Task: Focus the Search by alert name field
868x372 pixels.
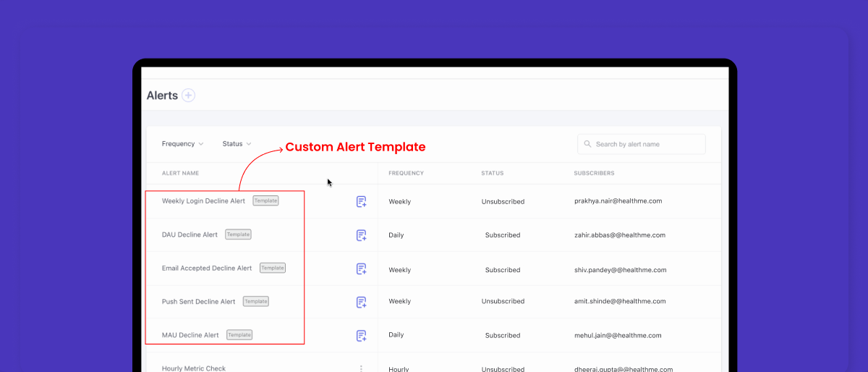Action: tap(647, 144)
